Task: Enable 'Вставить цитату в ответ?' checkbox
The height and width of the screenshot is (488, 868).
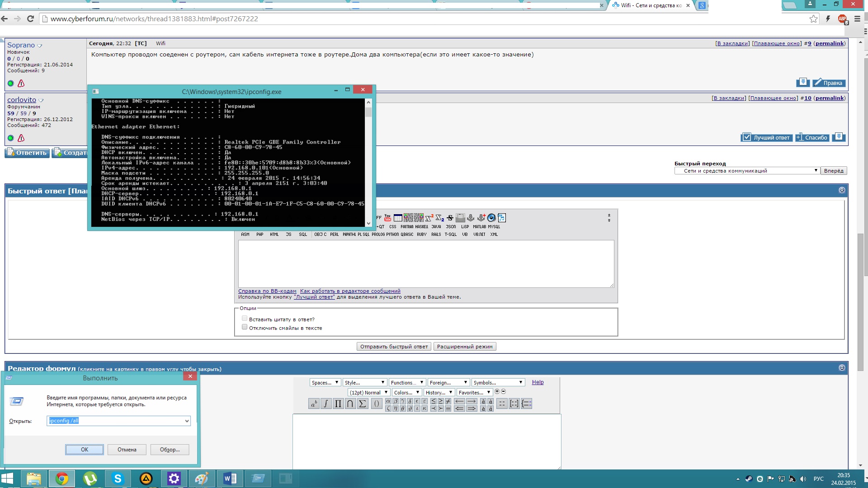Action: [245, 319]
